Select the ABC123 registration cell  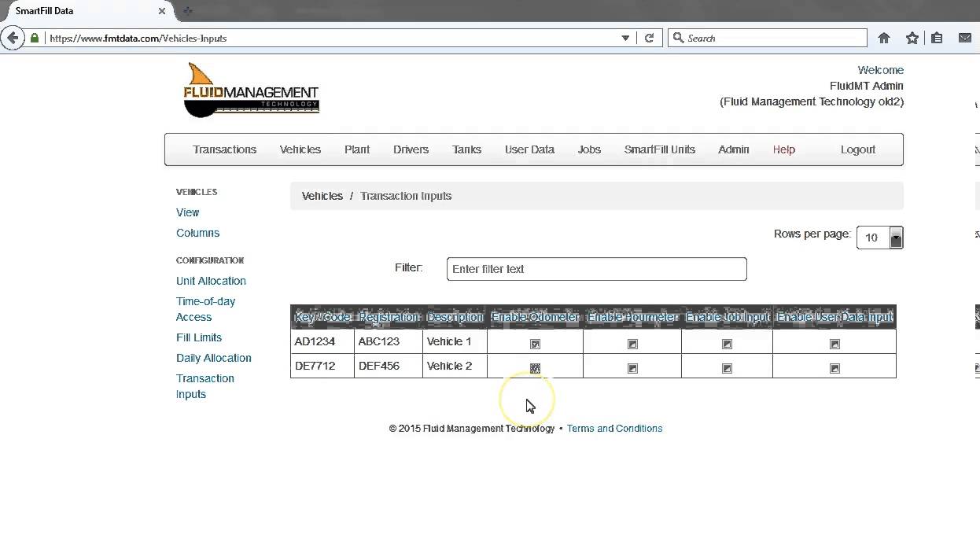[389, 341]
